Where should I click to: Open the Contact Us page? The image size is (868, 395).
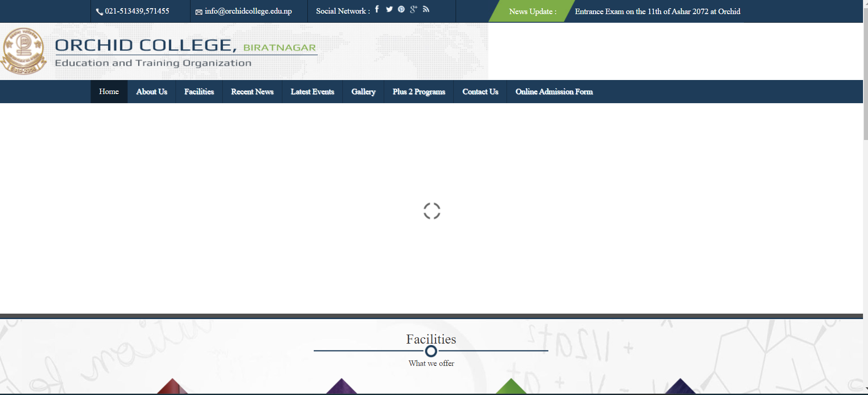coord(480,92)
